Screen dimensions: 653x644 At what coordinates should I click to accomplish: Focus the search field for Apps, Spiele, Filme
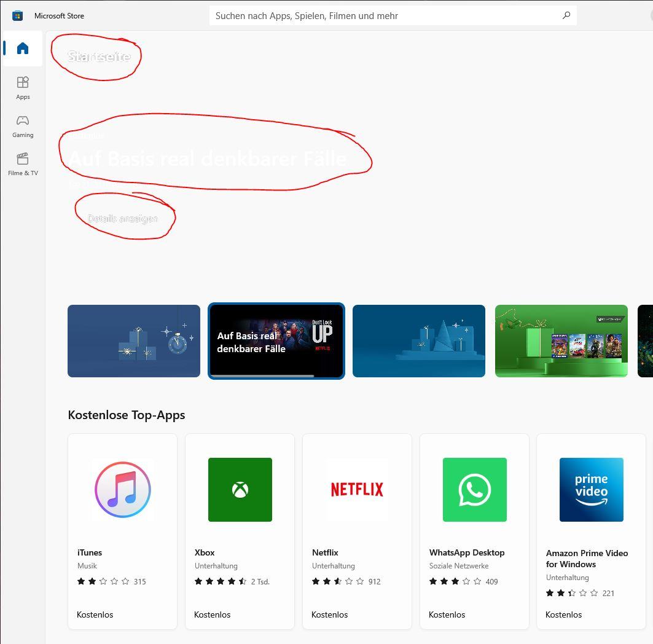tap(393, 16)
